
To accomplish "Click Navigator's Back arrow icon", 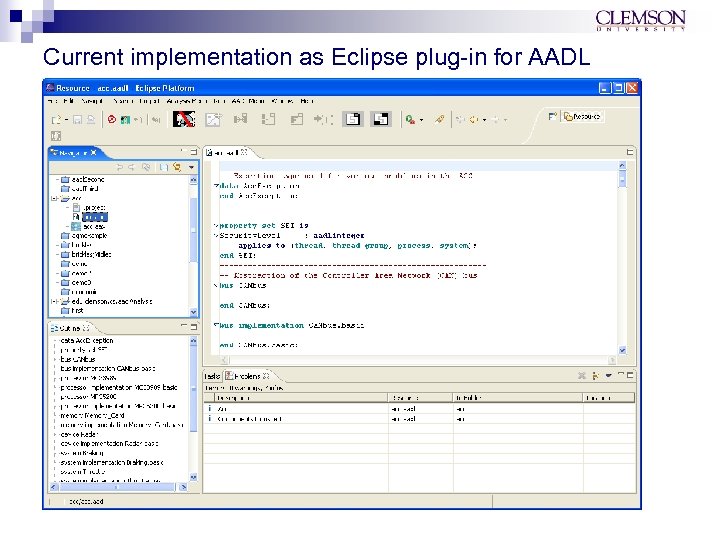I will [x=120, y=167].
